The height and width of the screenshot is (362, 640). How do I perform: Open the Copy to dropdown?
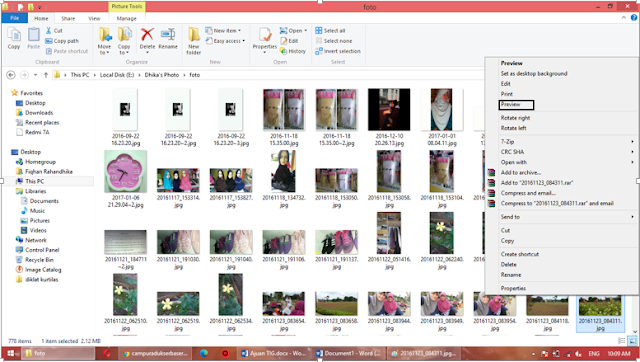click(x=124, y=49)
